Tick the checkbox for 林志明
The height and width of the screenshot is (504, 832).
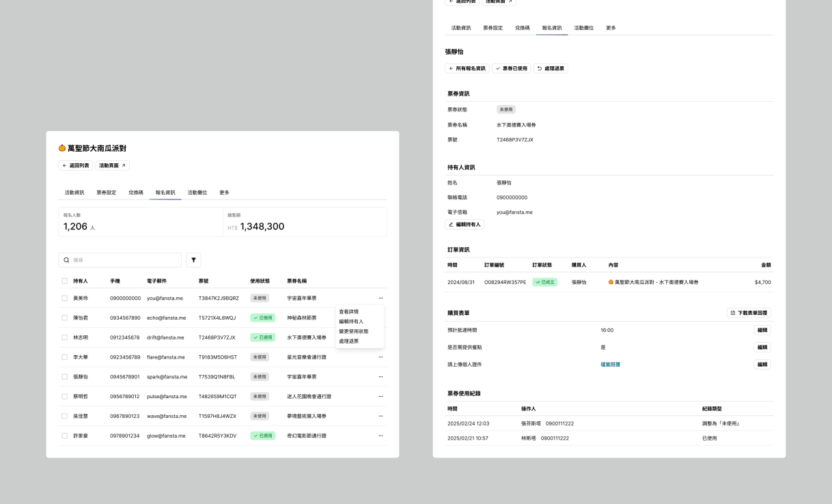(64, 337)
